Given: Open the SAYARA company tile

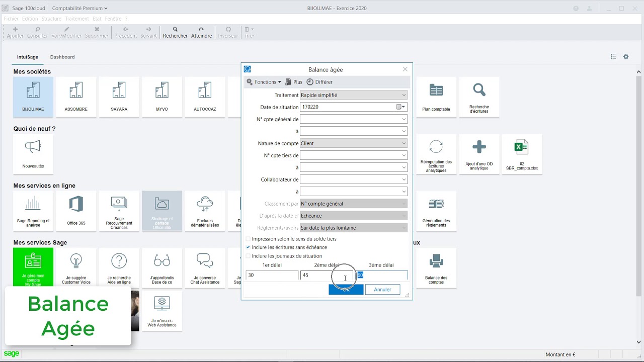Looking at the screenshot, I should (119, 97).
